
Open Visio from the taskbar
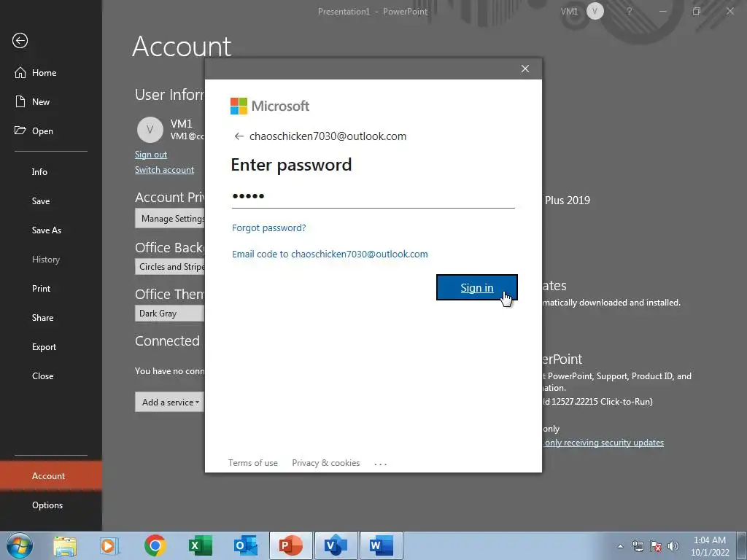[336, 545]
